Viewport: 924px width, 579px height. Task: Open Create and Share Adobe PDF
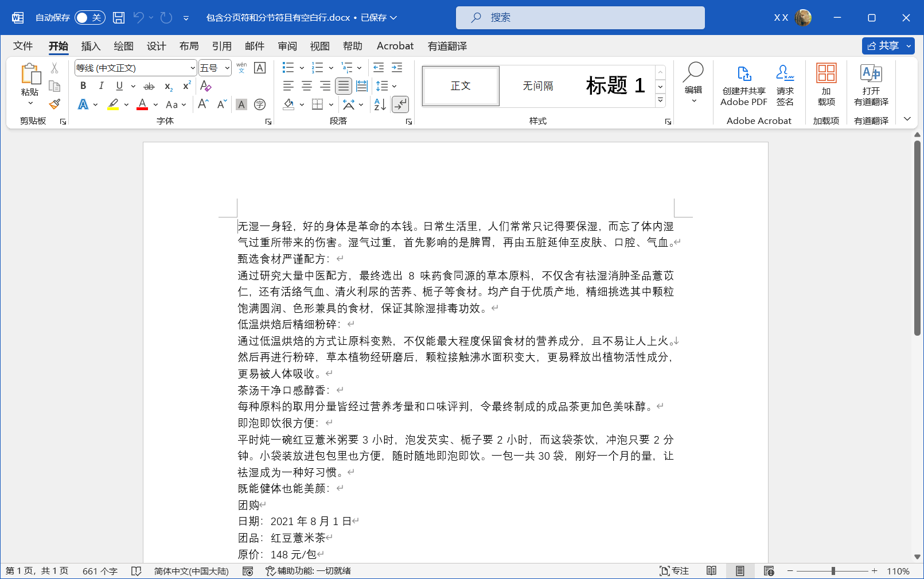[743, 86]
